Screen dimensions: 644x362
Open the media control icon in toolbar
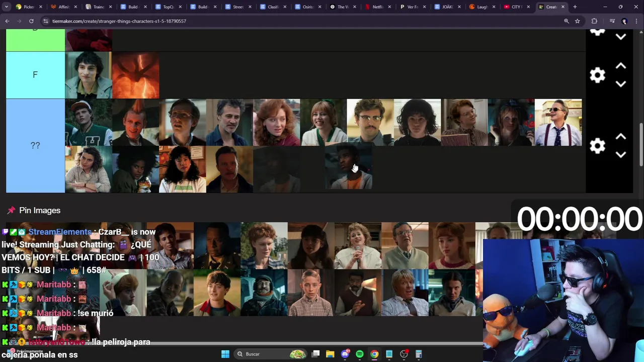pos(612,21)
